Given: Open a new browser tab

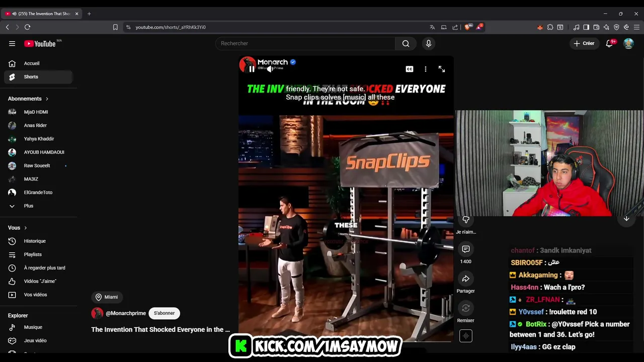Looking at the screenshot, I should click(x=89, y=14).
